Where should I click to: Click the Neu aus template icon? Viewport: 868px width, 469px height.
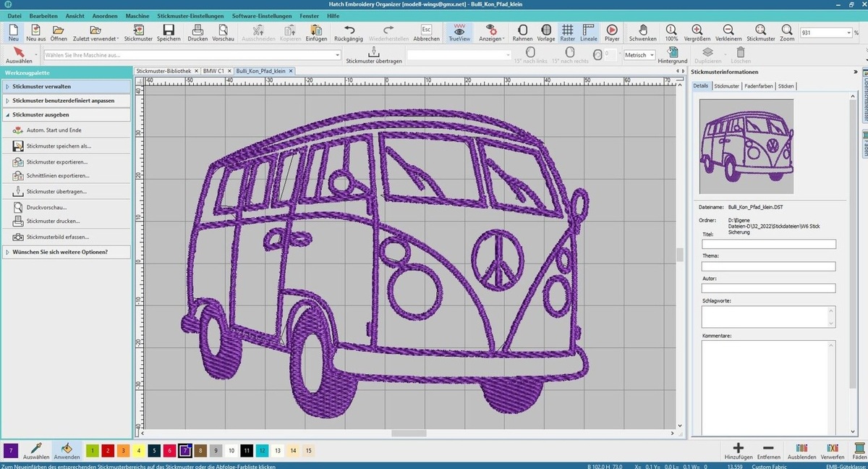[x=36, y=33]
